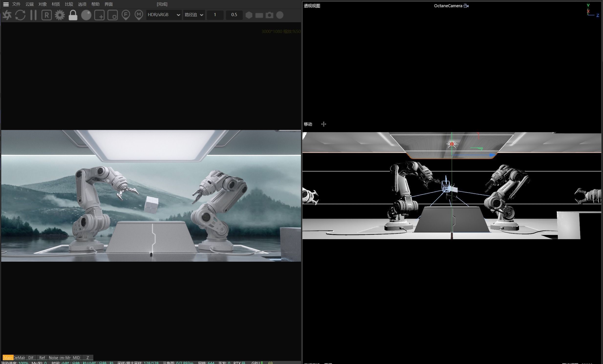The width and height of the screenshot is (603, 364).
Task: Toggle the resolution lock padlock
Action: pyautogui.click(x=73, y=15)
